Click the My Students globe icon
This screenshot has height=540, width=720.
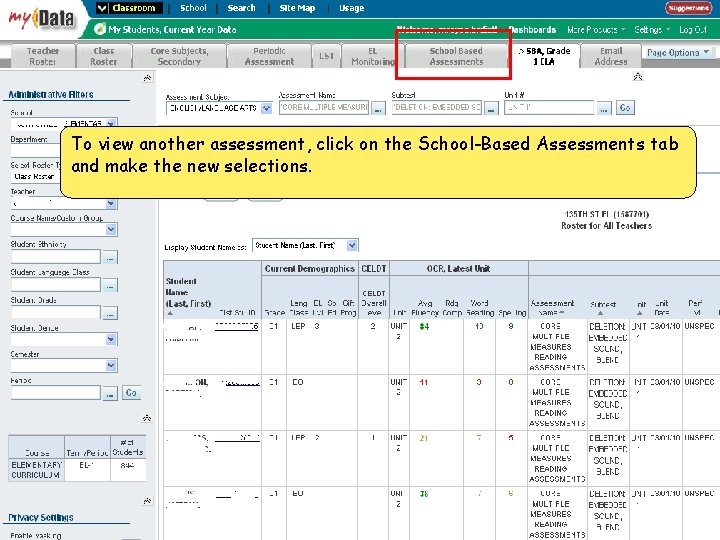coord(100,29)
